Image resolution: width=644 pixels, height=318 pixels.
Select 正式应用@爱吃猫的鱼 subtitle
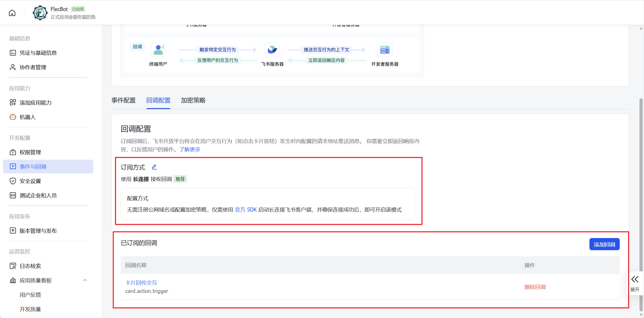[73, 17]
